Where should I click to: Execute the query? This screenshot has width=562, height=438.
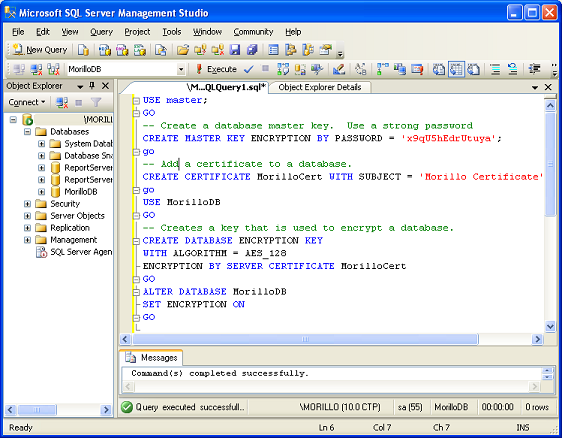[216, 69]
